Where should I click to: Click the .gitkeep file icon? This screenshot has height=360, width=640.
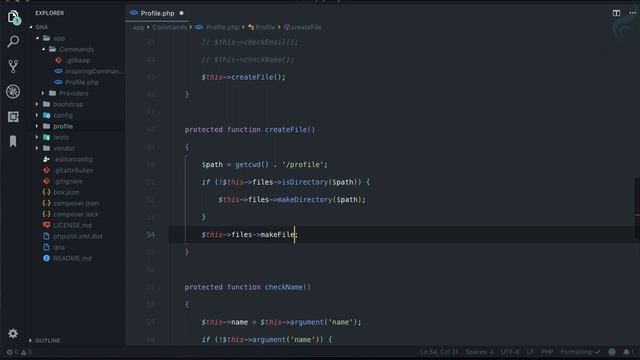(x=58, y=60)
